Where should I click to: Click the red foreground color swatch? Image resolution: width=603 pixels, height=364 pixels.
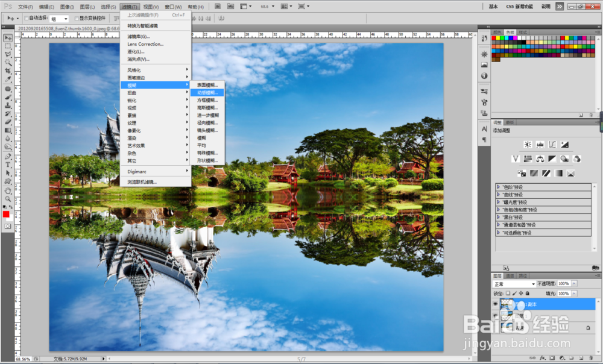coord(6,215)
